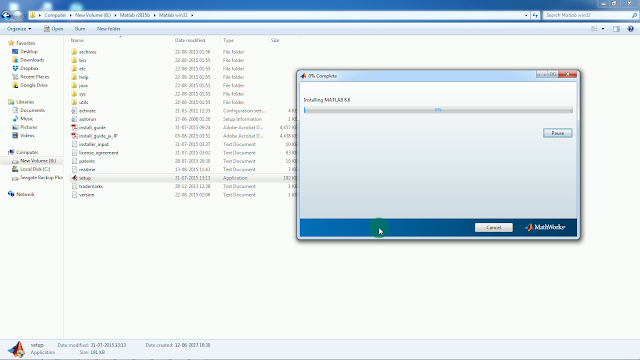Click the Pause button in installer
Viewport: 640px width, 360px height.
click(558, 133)
